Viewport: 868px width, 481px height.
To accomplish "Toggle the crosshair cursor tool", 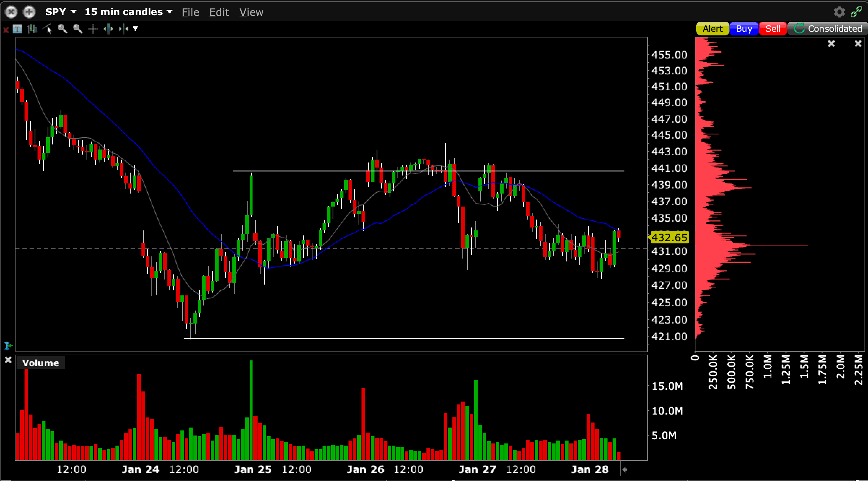I will click(93, 29).
